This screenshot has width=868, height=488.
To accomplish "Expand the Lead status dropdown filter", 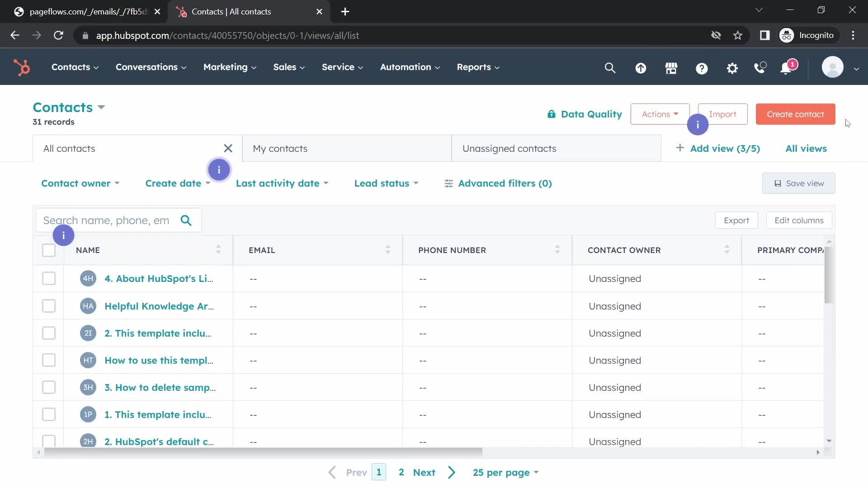I will coord(386,183).
